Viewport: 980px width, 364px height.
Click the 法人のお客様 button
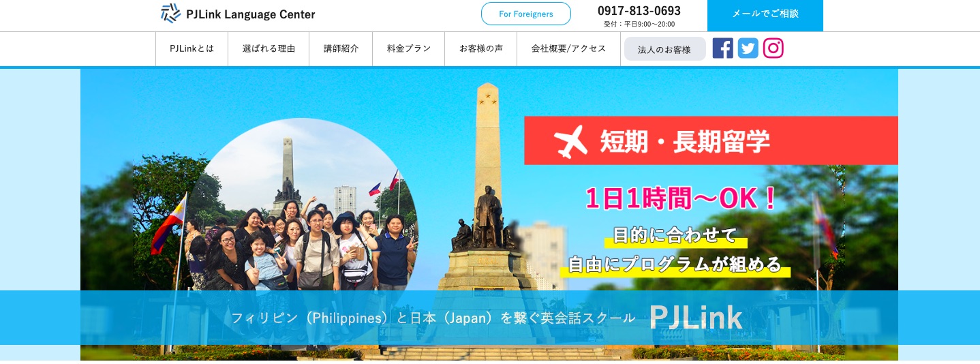click(x=664, y=49)
